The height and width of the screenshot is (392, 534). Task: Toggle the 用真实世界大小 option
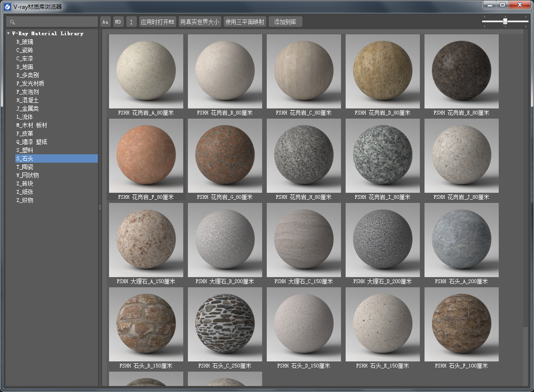200,22
